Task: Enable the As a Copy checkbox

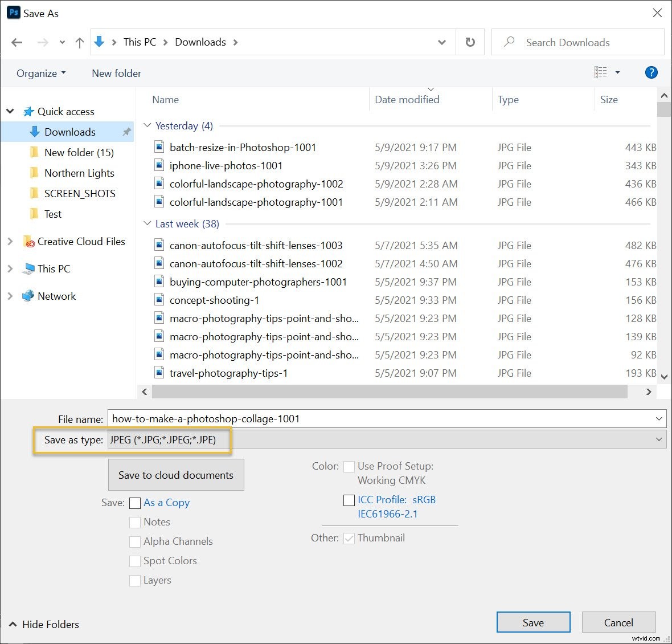Action: pyautogui.click(x=135, y=503)
